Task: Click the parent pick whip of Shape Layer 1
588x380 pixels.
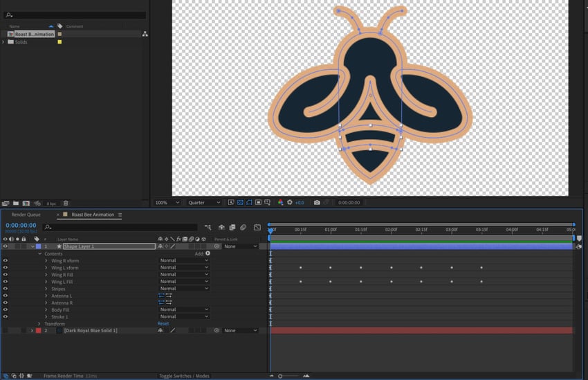Action: pos(217,246)
